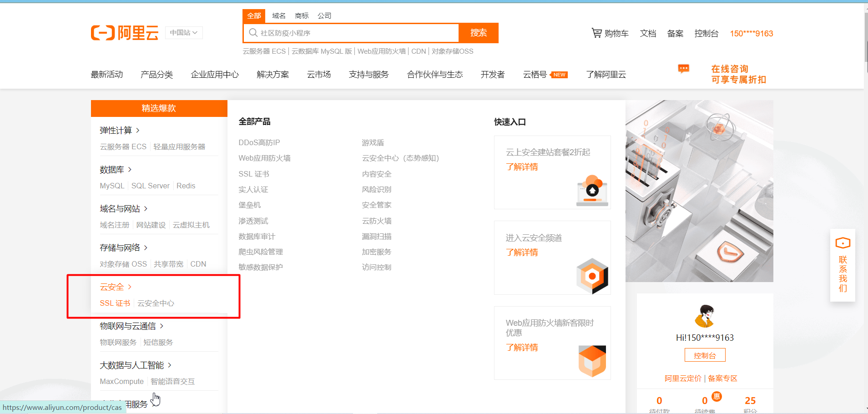Click the user avatar image
868x414 pixels.
pos(705,316)
